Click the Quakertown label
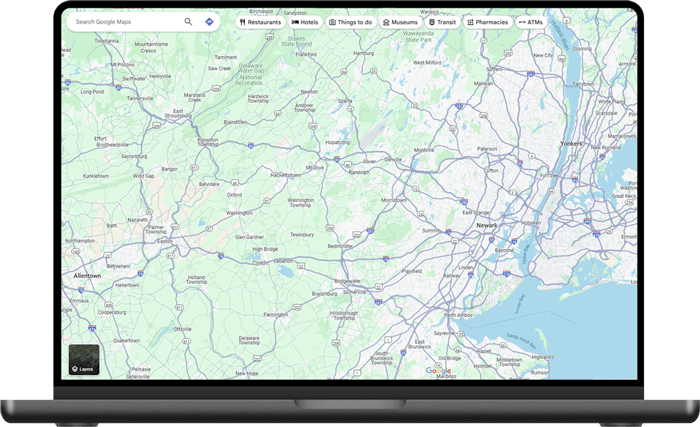The image size is (700, 427). 126,340
